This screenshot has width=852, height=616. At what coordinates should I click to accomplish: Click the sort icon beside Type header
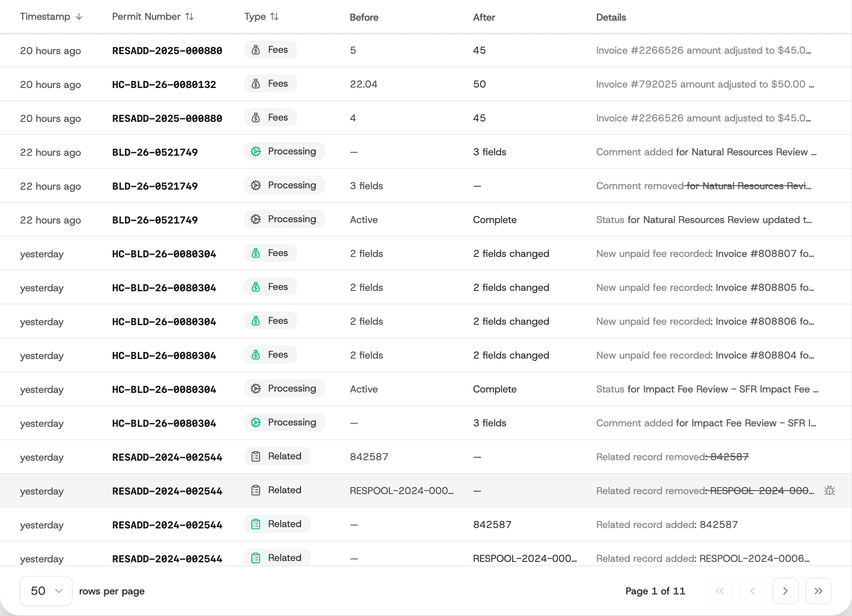(275, 16)
